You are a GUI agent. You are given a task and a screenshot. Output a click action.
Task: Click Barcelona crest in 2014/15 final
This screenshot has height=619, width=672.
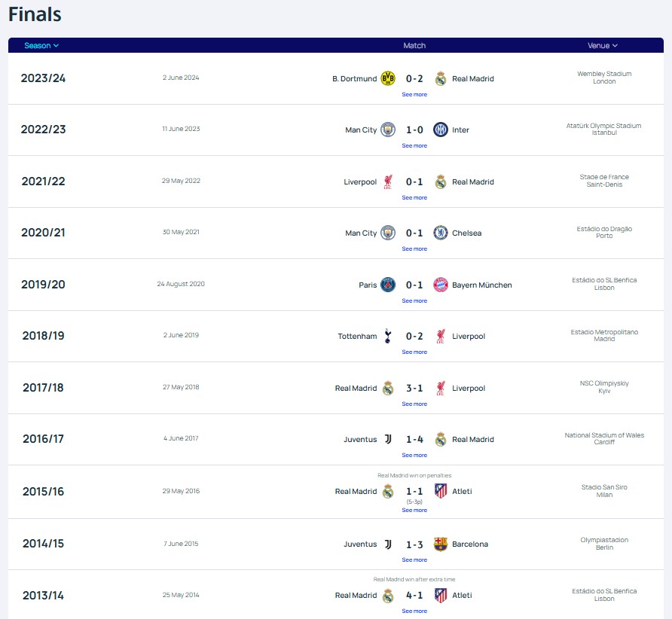coord(441,544)
